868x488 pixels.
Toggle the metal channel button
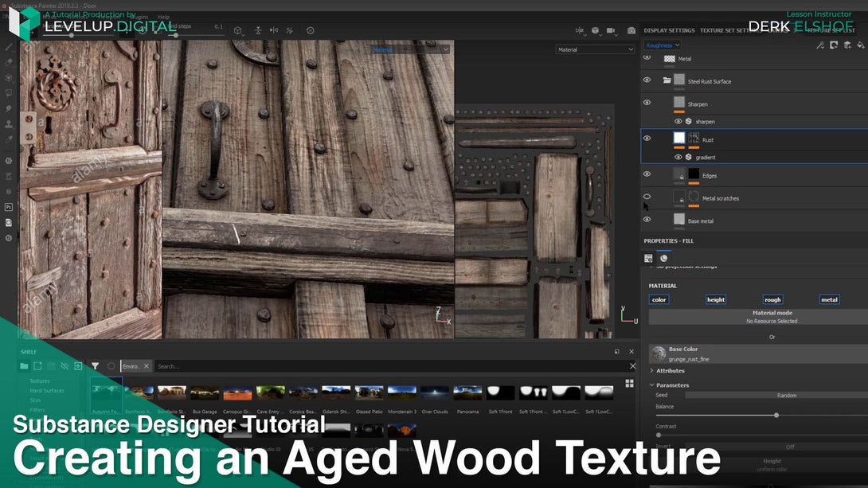[829, 299]
